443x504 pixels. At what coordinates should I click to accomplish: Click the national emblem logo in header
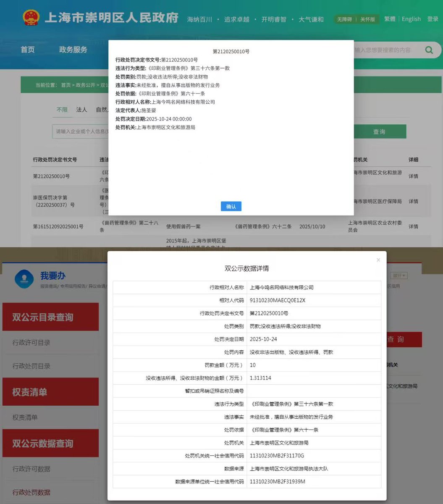[x=31, y=18]
